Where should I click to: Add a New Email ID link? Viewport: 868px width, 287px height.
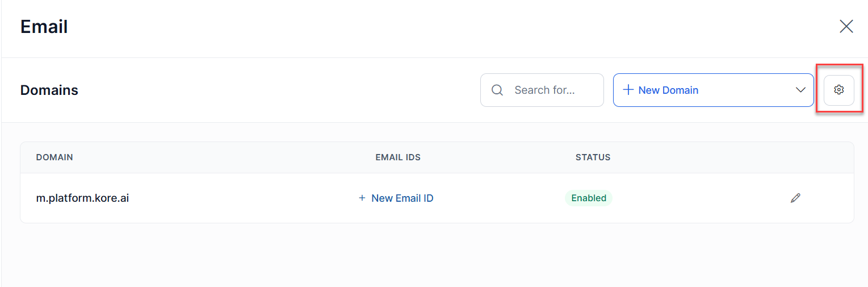(x=402, y=198)
